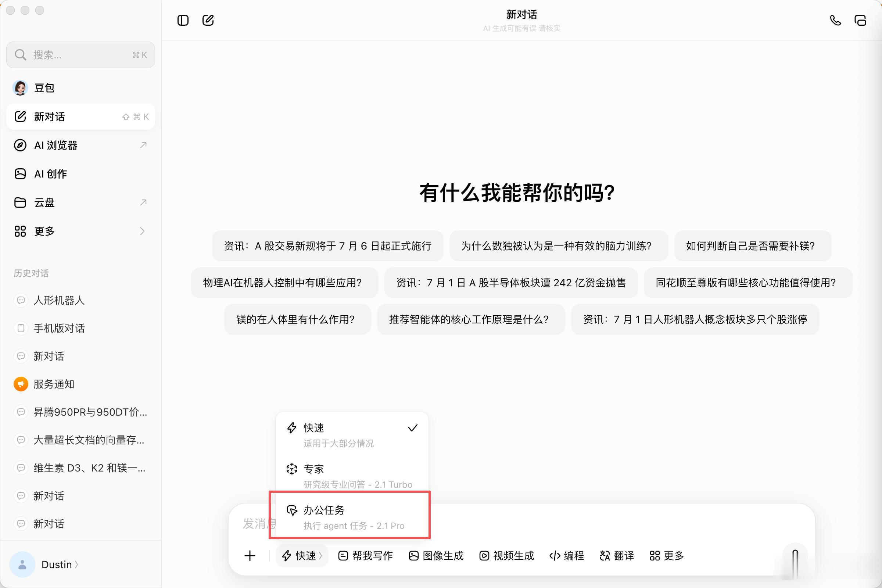Click the lightning icon beside 快速 in popup
This screenshot has height=588, width=882.
coord(292,428)
